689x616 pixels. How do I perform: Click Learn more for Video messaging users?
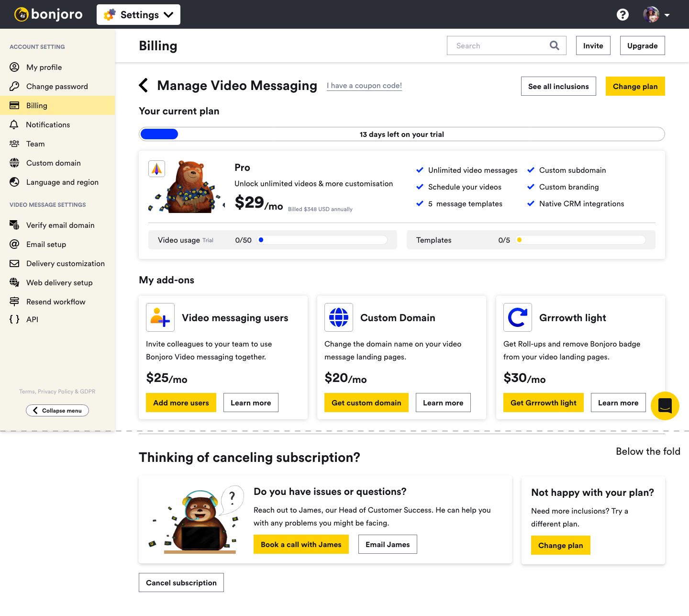(251, 403)
